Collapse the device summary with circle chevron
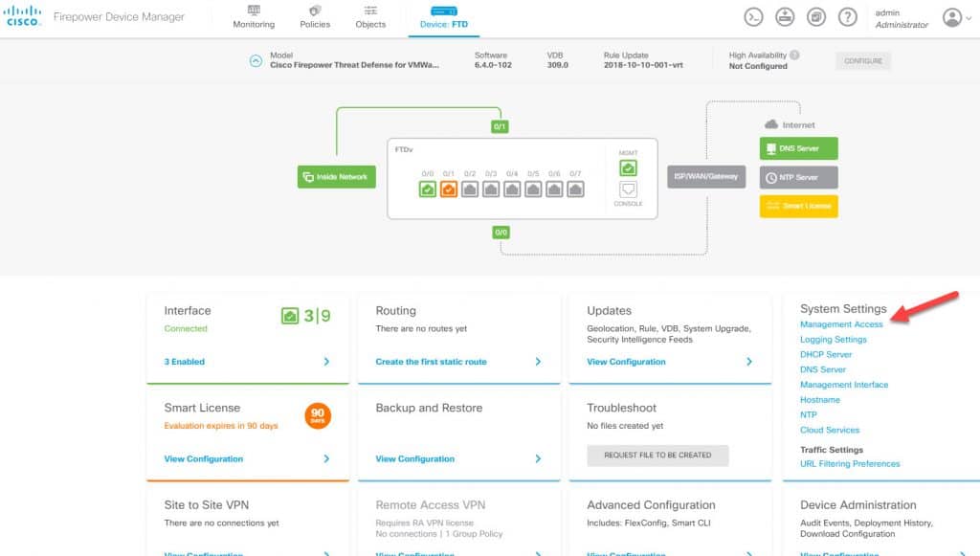Image resolution: width=980 pixels, height=556 pixels. coord(256,60)
